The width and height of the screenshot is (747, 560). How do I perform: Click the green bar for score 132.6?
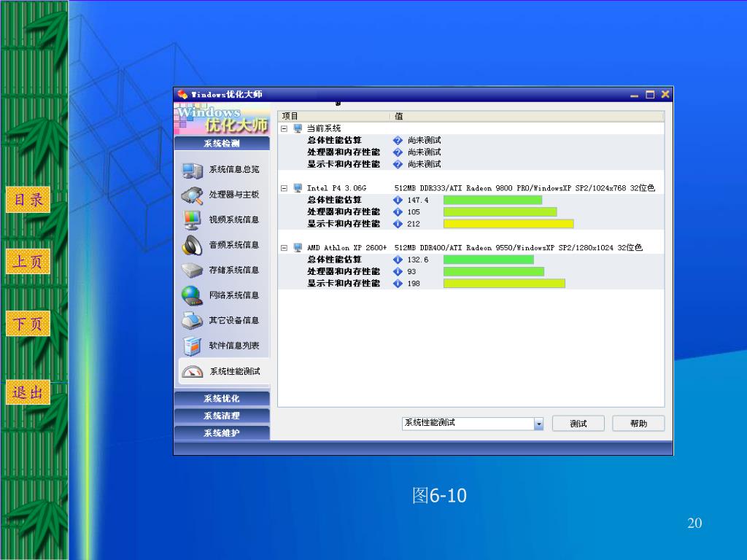point(488,260)
